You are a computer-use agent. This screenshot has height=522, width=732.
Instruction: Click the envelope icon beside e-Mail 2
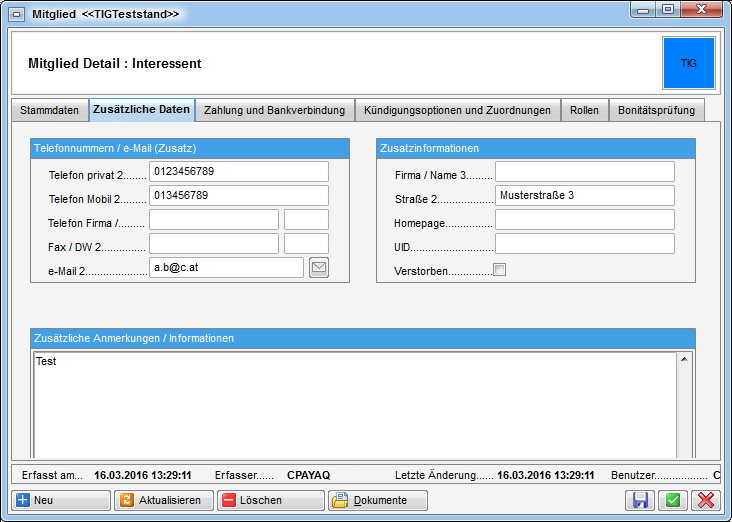pos(319,268)
